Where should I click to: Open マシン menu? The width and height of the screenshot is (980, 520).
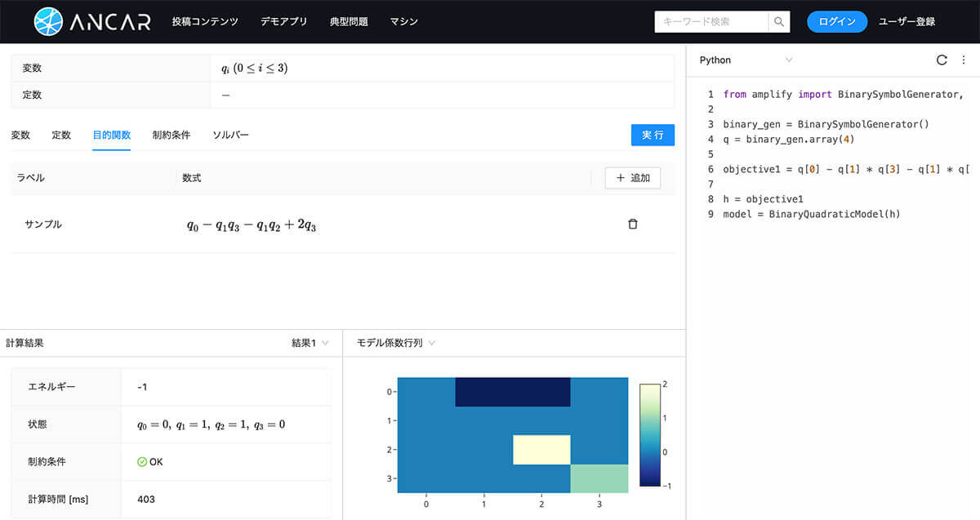404,22
